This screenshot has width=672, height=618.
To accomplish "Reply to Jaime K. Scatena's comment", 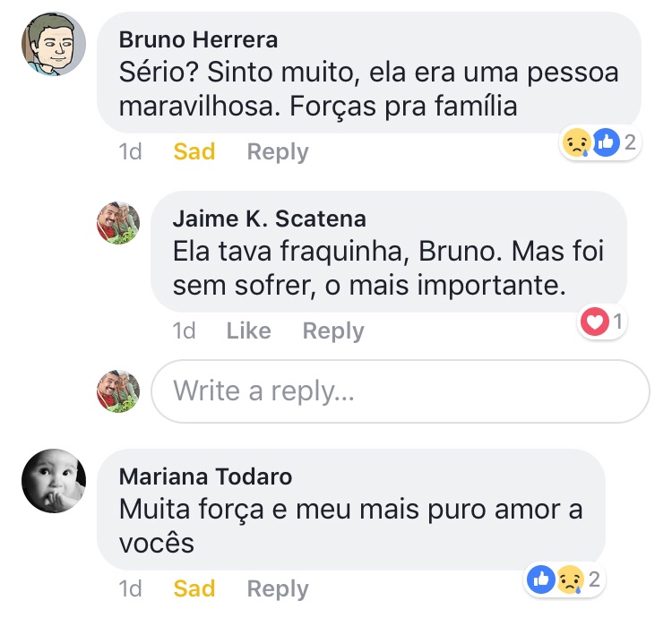I will [x=333, y=331].
